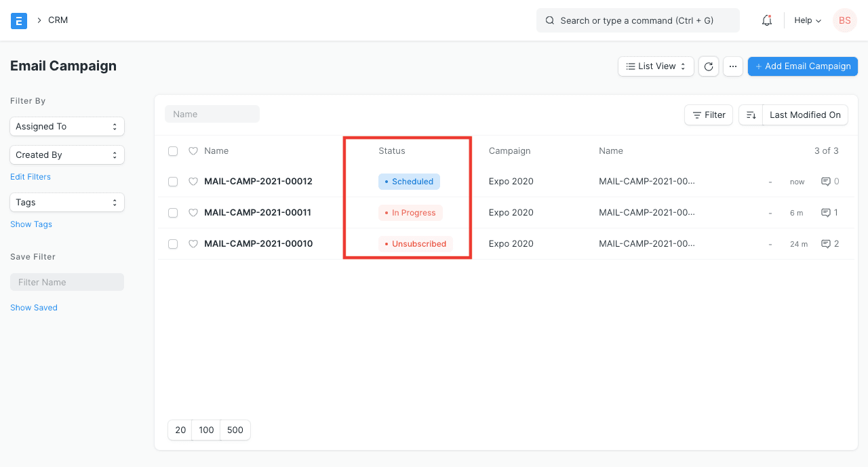Select the MAIL-CAMP-2021-00010 row checkbox

click(173, 244)
